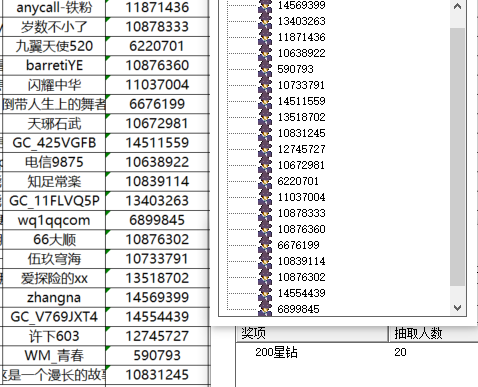Click the avatar icon for 14554439 in list

pyautogui.click(x=265, y=293)
